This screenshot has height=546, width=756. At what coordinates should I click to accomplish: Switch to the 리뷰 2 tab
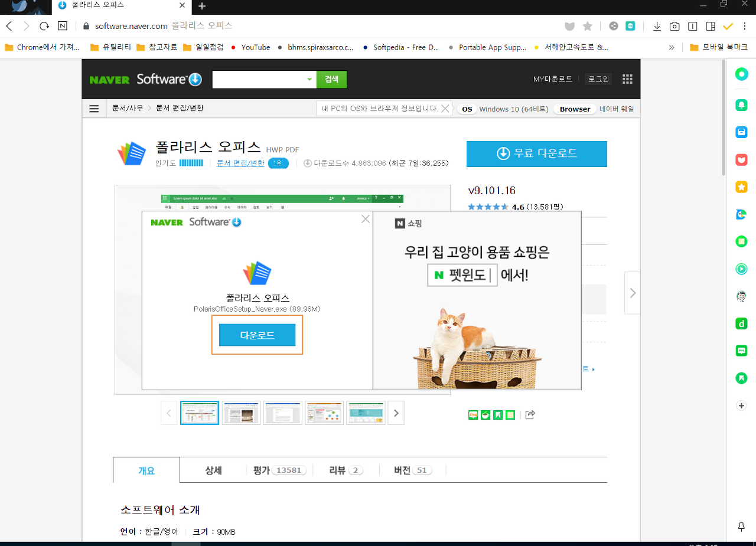[x=346, y=470]
